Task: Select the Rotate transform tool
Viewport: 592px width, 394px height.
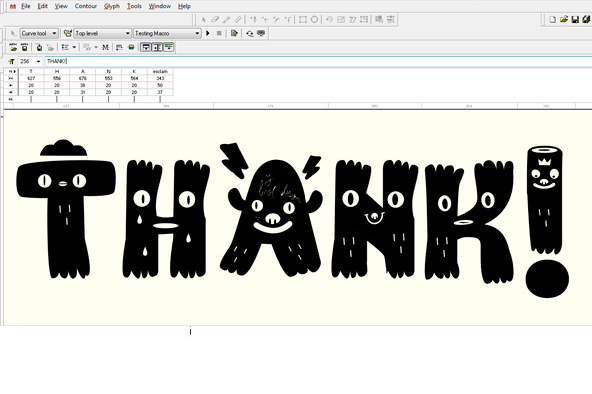Action: (330, 20)
